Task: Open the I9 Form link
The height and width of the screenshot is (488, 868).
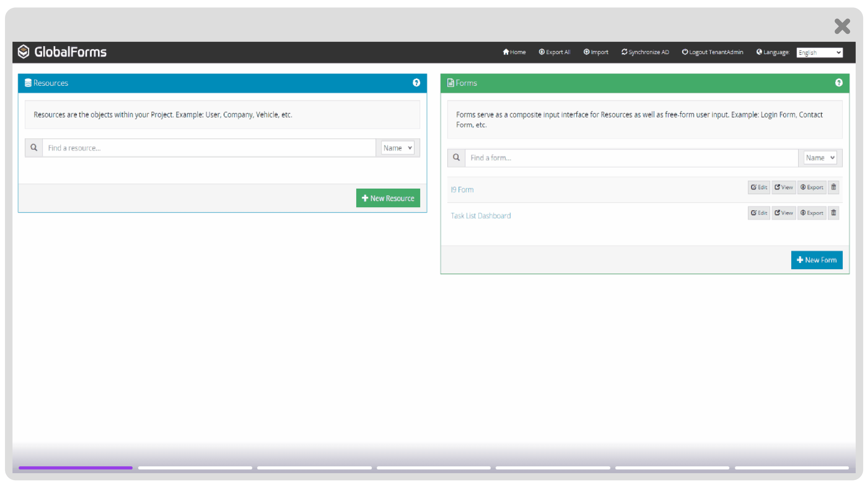Action: [462, 189]
